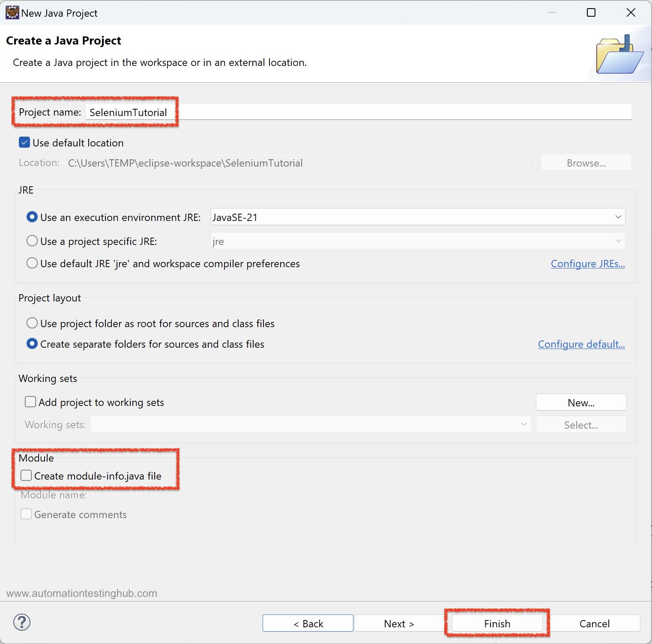Click the Configure default link

click(x=581, y=344)
